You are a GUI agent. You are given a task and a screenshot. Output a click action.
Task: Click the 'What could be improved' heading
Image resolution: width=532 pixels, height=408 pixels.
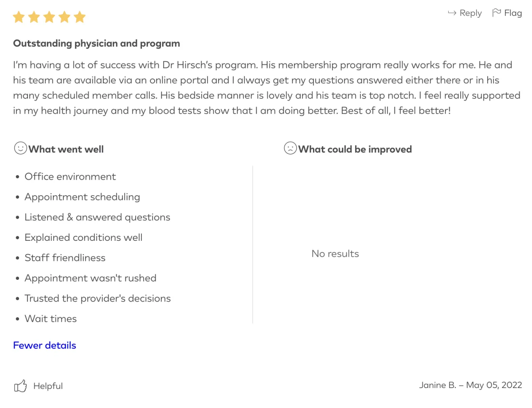(355, 149)
